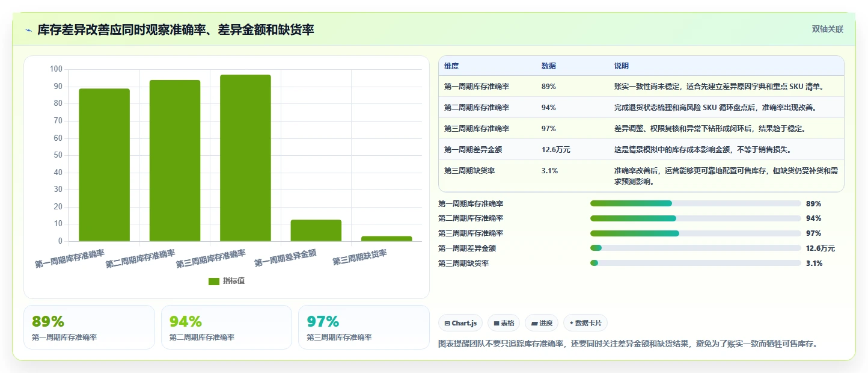Open the 89% data card
868x373 pixels.
(x=90, y=327)
